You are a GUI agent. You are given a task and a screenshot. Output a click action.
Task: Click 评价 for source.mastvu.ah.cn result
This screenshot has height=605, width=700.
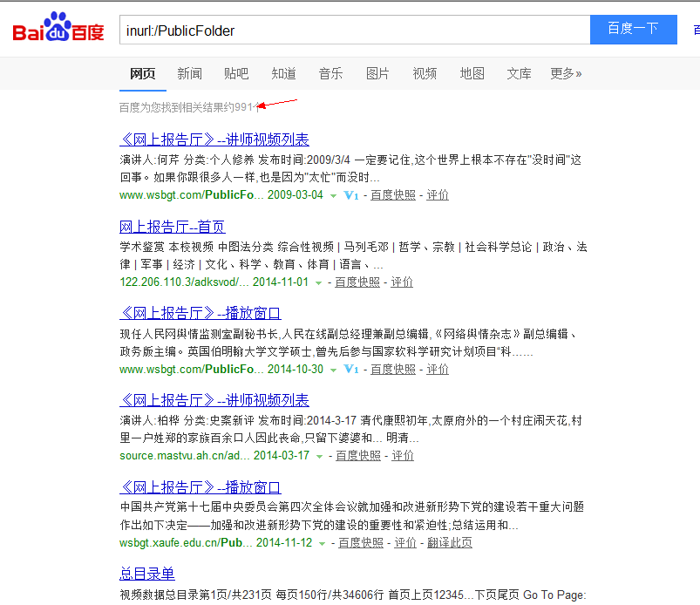point(403,455)
